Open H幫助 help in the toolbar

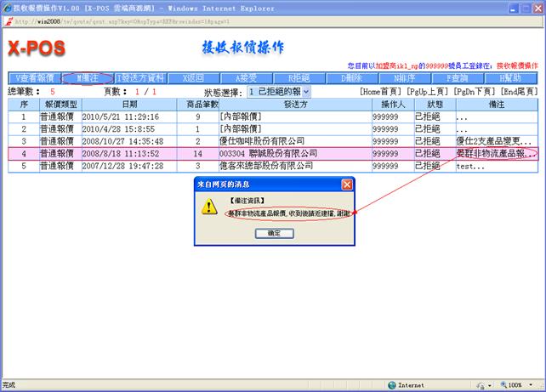[x=511, y=77]
